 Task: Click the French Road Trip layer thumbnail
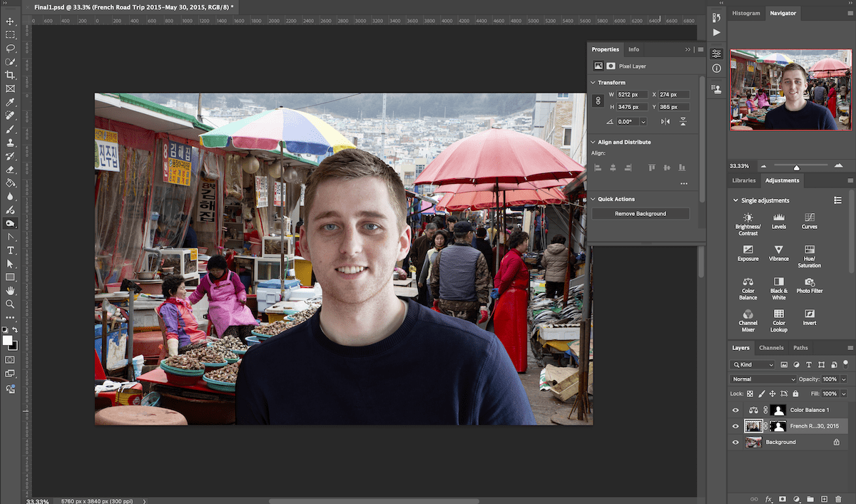pyautogui.click(x=754, y=426)
